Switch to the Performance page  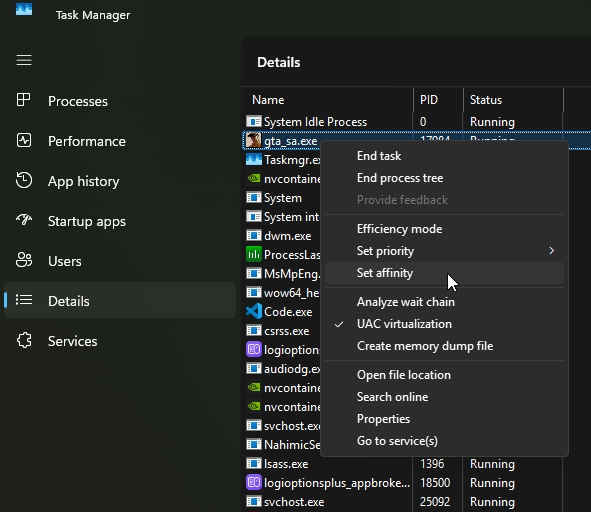(120, 141)
